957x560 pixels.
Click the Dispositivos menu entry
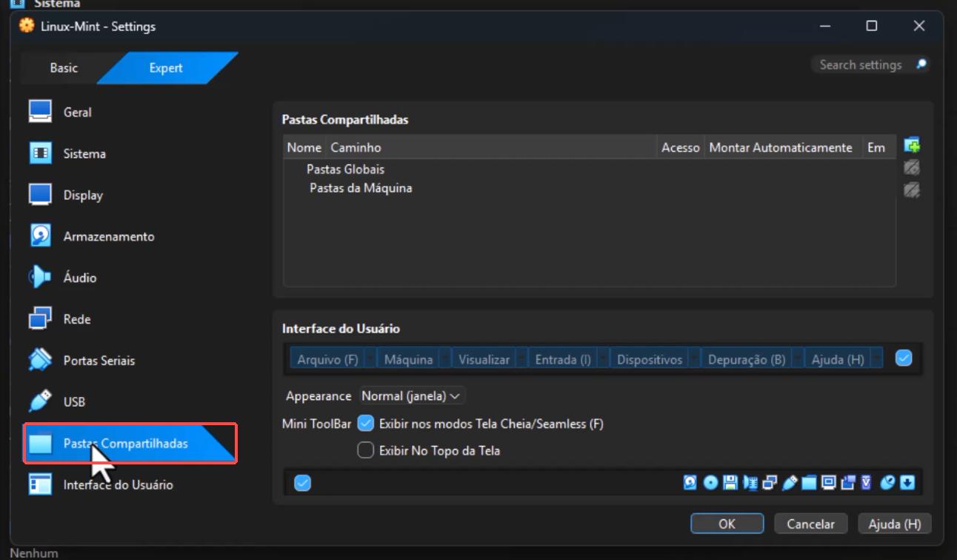click(x=650, y=359)
